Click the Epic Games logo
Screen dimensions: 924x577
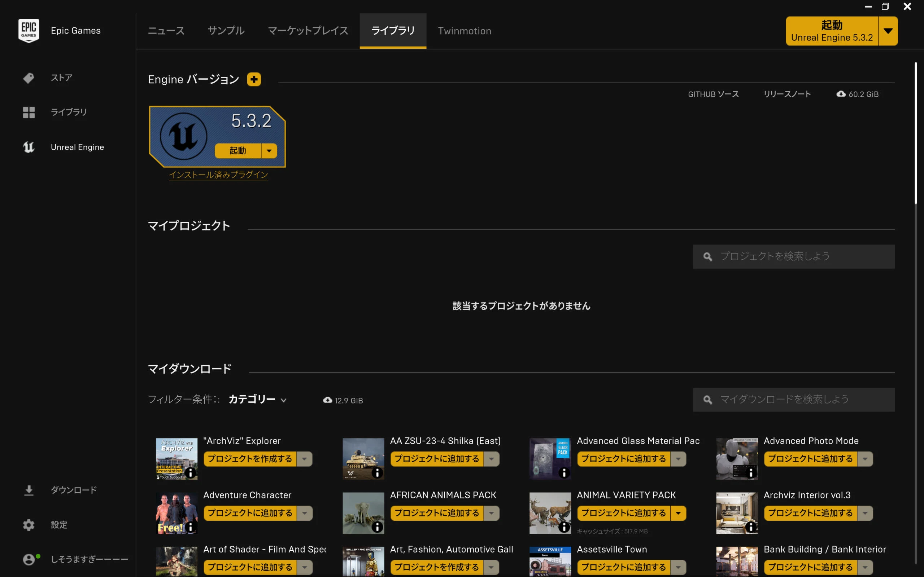[x=29, y=31]
